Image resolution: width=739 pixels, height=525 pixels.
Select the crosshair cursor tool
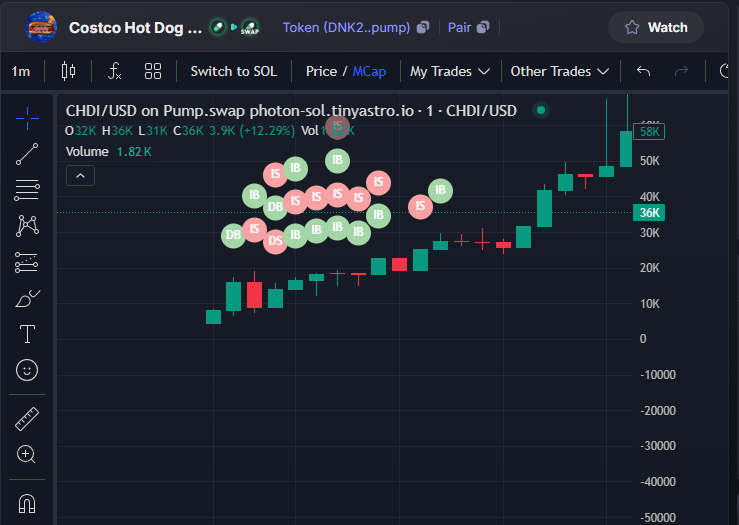(x=27, y=118)
